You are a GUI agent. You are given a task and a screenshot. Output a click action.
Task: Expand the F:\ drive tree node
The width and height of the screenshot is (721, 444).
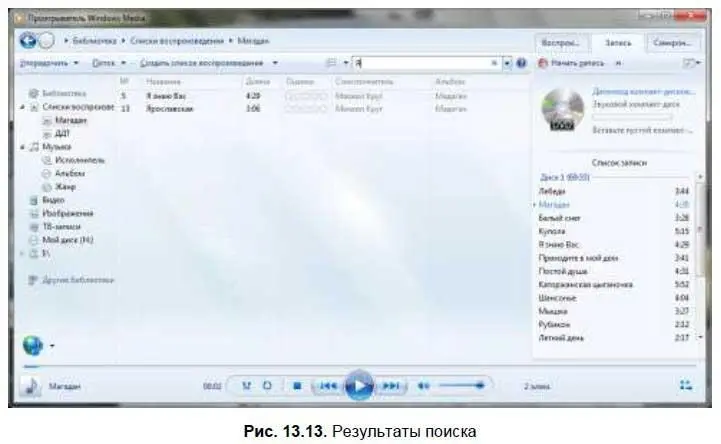[22, 253]
